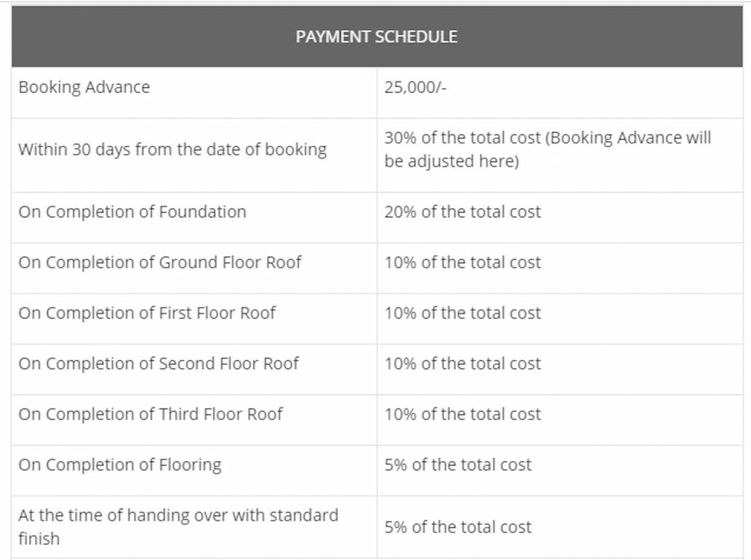The image size is (751, 560).
Task: Click the PAYMENT SCHEDULE table header
Action: (x=376, y=36)
